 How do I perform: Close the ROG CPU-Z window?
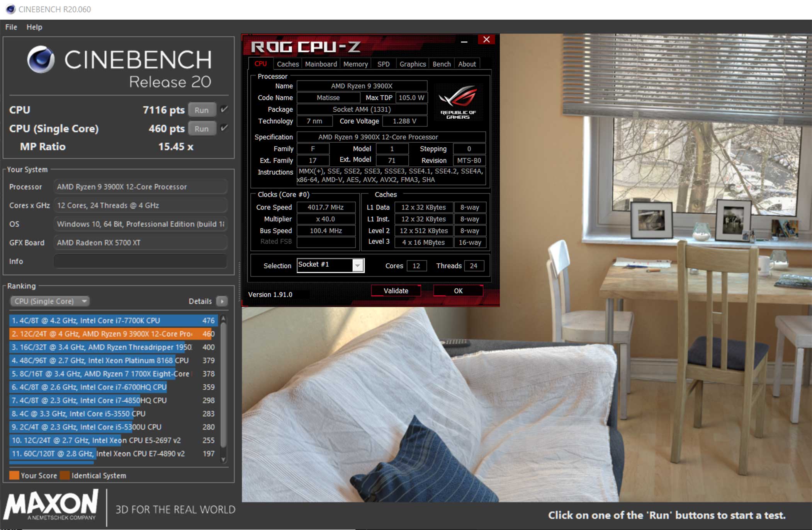(486, 39)
